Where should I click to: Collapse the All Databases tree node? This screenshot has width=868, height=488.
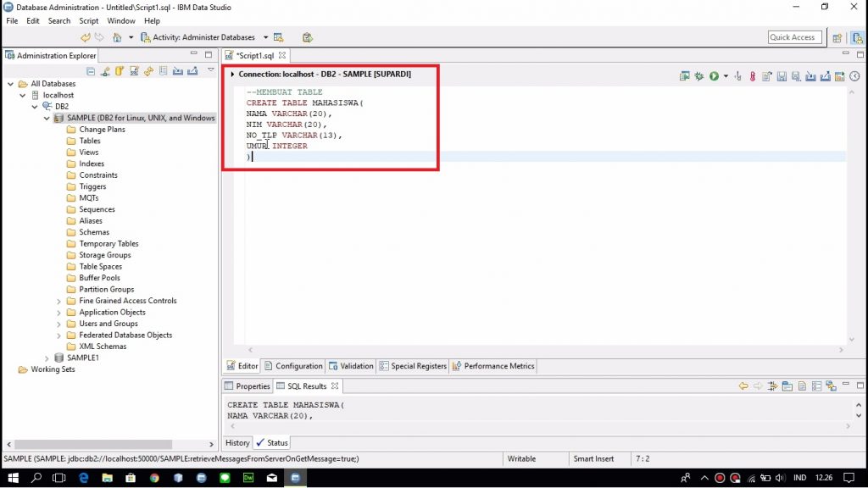[x=11, y=84]
